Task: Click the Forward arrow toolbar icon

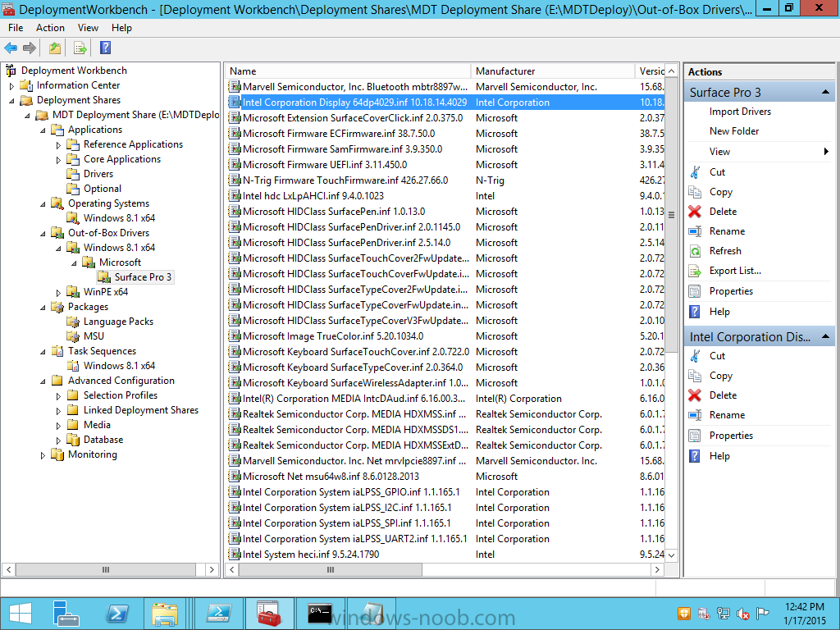Action: coord(30,48)
